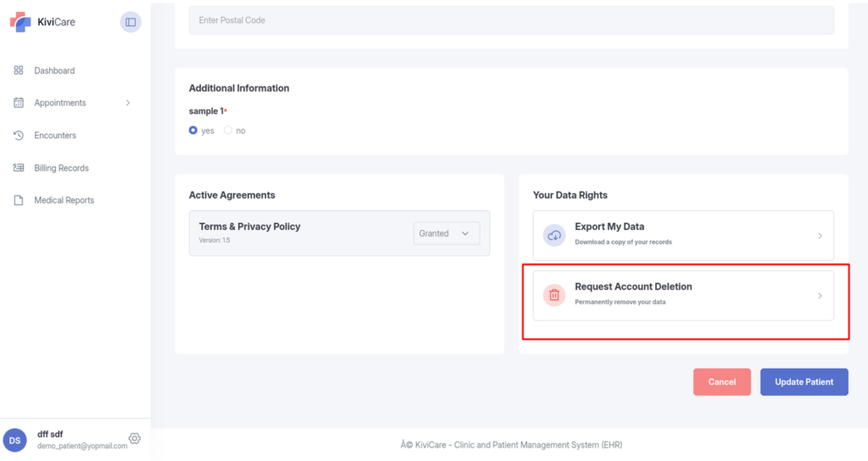Collapse sidebar using the panel toggle icon
The image size is (868, 461).
(131, 22)
